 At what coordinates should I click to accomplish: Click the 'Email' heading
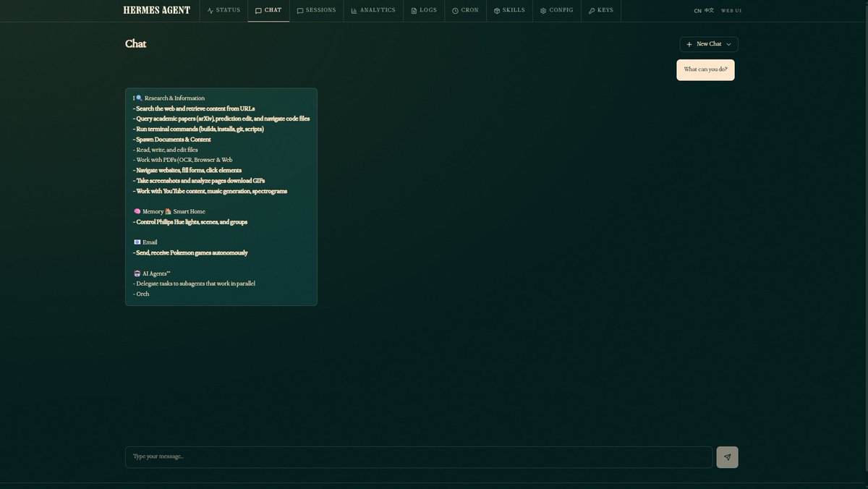coord(145,242)
